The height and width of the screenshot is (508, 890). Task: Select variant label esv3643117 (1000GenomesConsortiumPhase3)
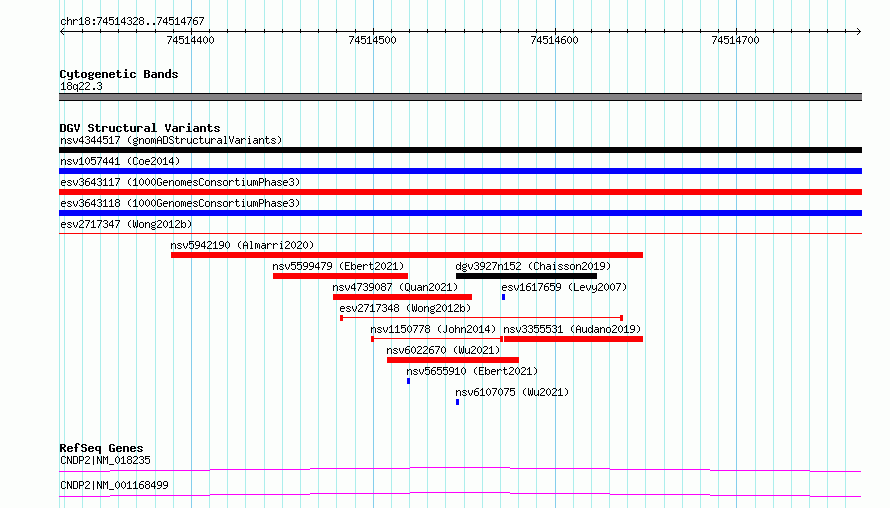click(180, 182)
